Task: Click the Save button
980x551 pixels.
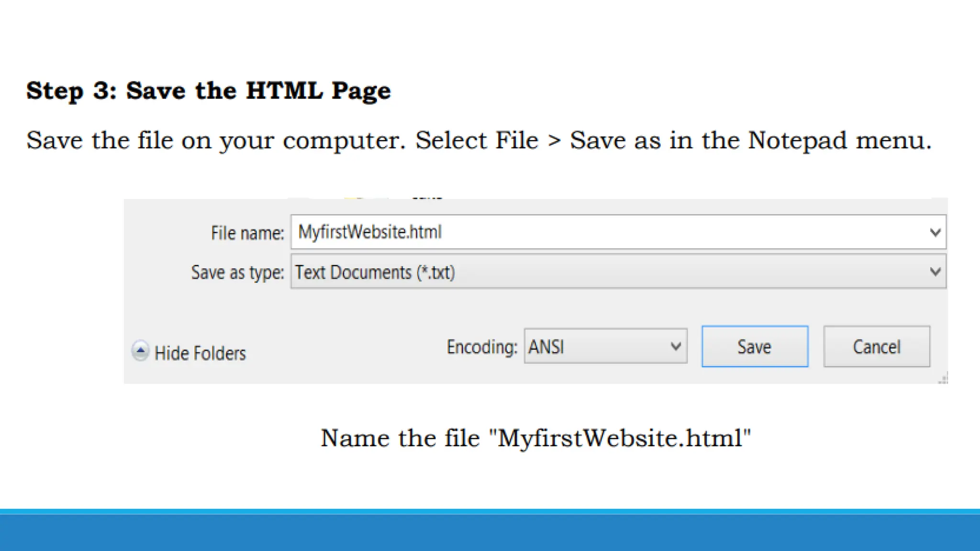Action: 755,347
